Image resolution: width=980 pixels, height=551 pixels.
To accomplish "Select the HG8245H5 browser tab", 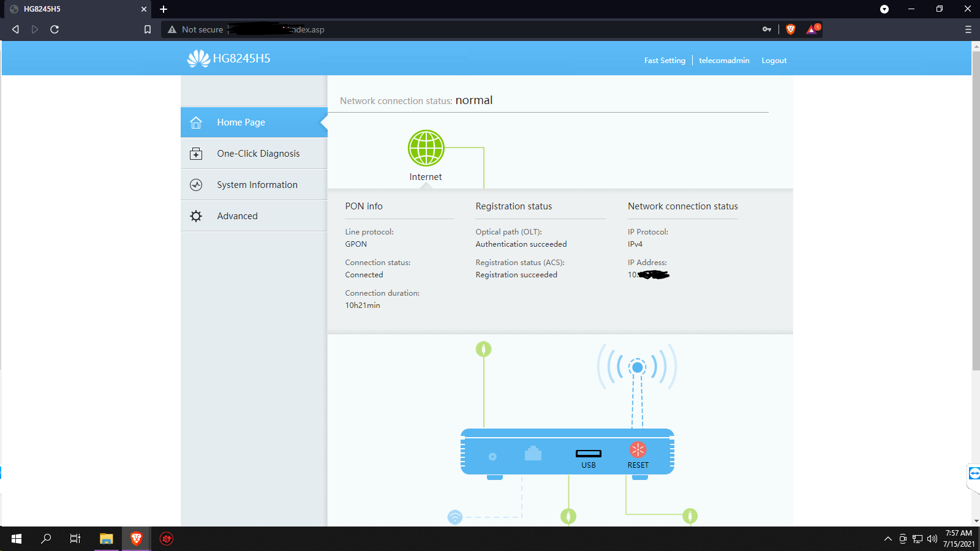I will click(x=77, y=9).
